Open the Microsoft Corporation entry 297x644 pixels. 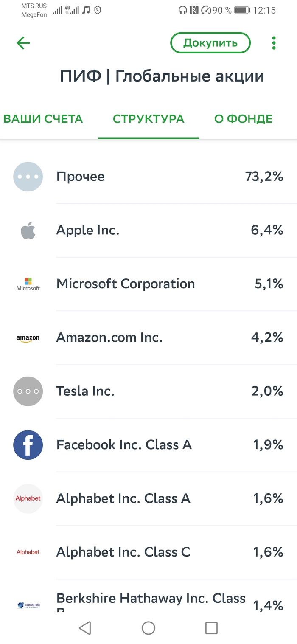(x=148, y=284)
